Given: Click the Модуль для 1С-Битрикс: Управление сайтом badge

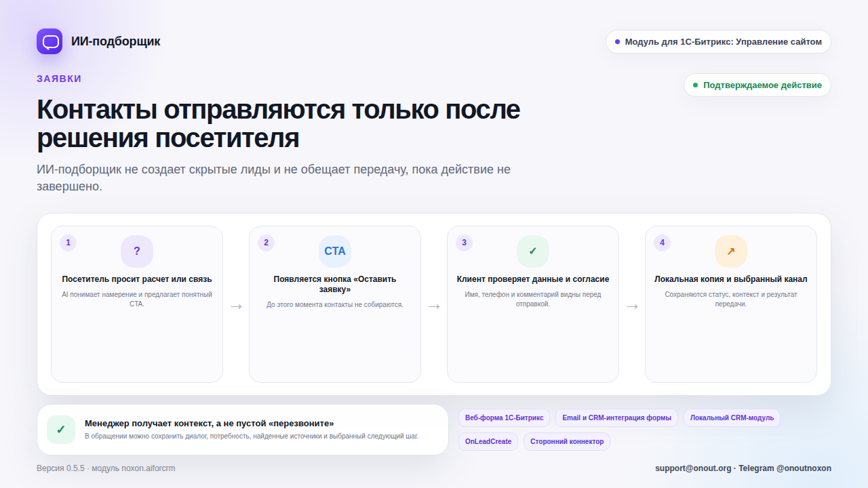Looking at the screenshot, I should click(x=718, y=41).
